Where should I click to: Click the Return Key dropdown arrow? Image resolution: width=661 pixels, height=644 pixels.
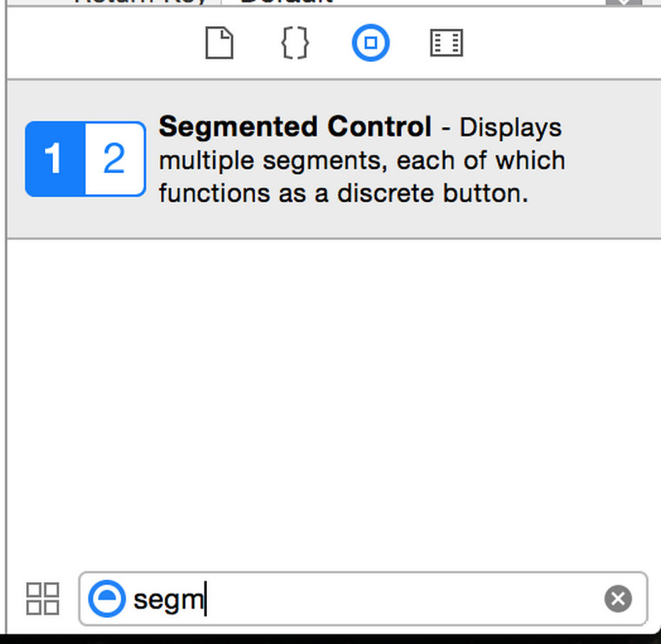(x=624, y=3)
